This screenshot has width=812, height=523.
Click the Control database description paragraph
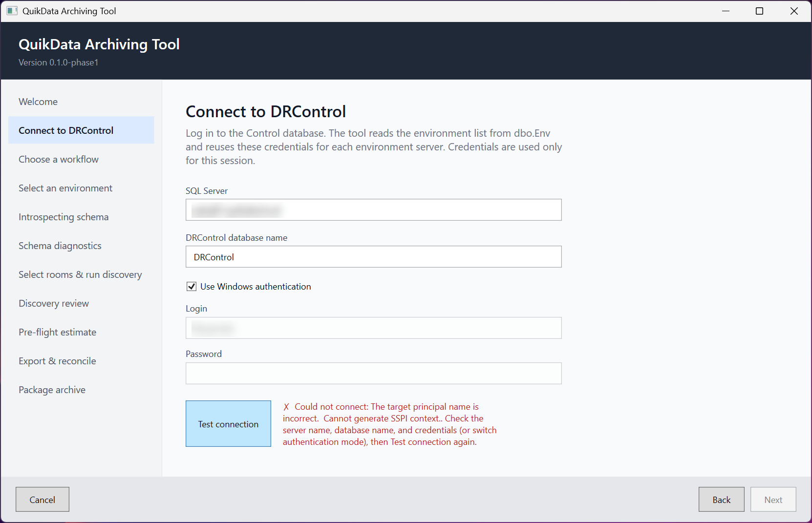(374, 147)
